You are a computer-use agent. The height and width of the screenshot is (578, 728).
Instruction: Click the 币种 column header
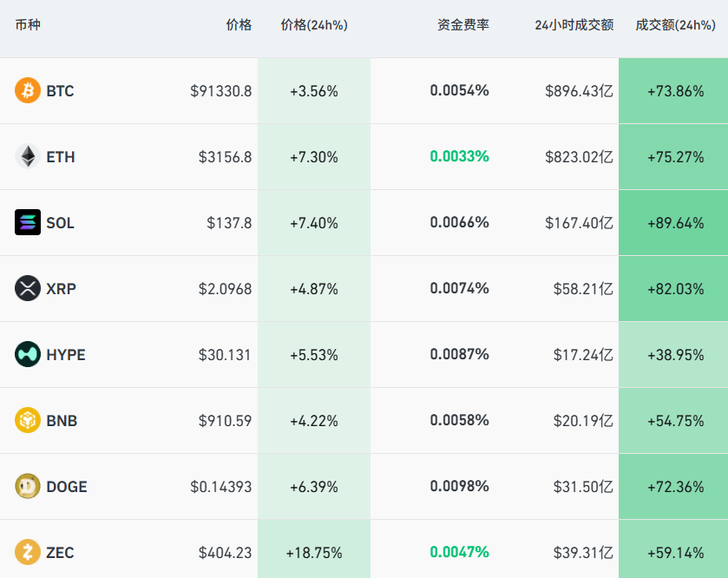(x=28, y=25)
